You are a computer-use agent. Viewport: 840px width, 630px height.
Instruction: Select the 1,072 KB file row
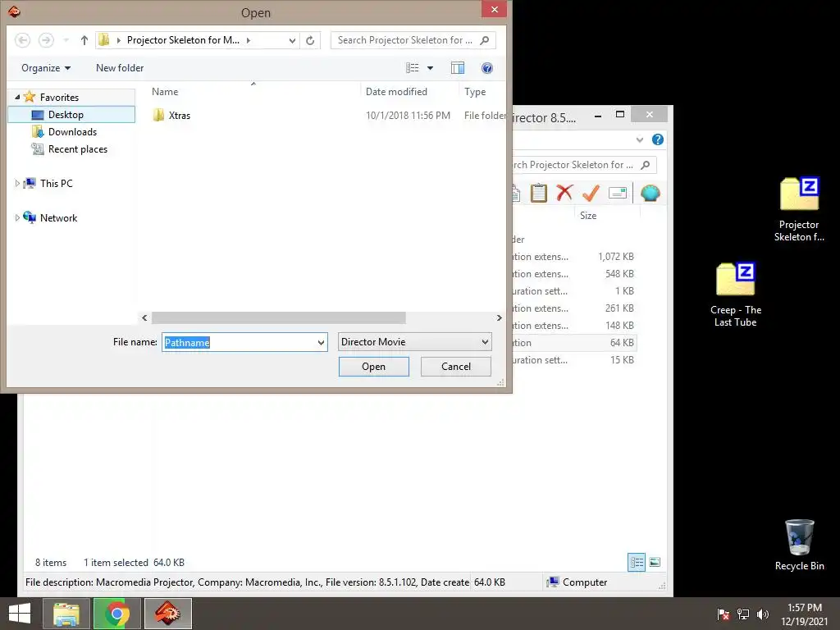[573, 257]
